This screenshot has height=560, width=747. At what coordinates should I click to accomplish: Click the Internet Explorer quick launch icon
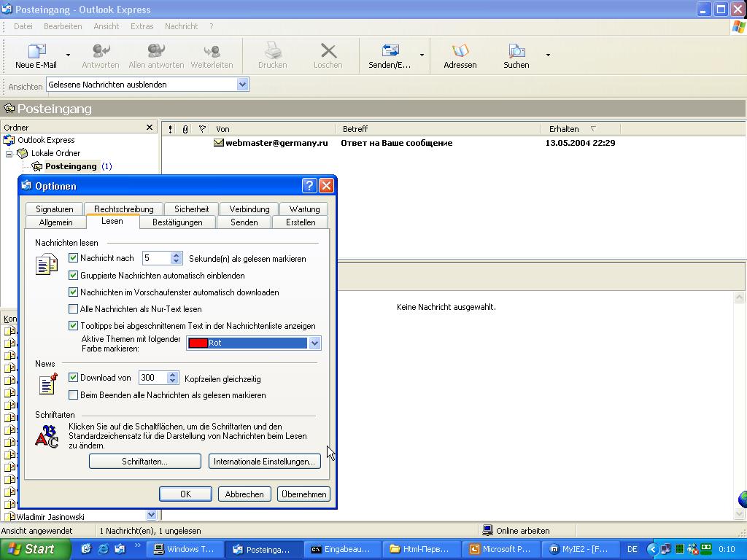tap(103, 549)
